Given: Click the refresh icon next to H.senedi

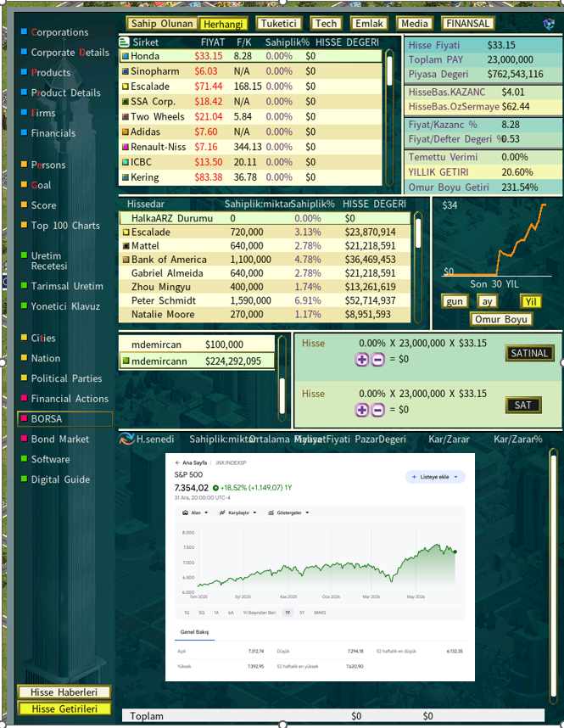Looking at the screenshot, I should (x=126, y=439).
